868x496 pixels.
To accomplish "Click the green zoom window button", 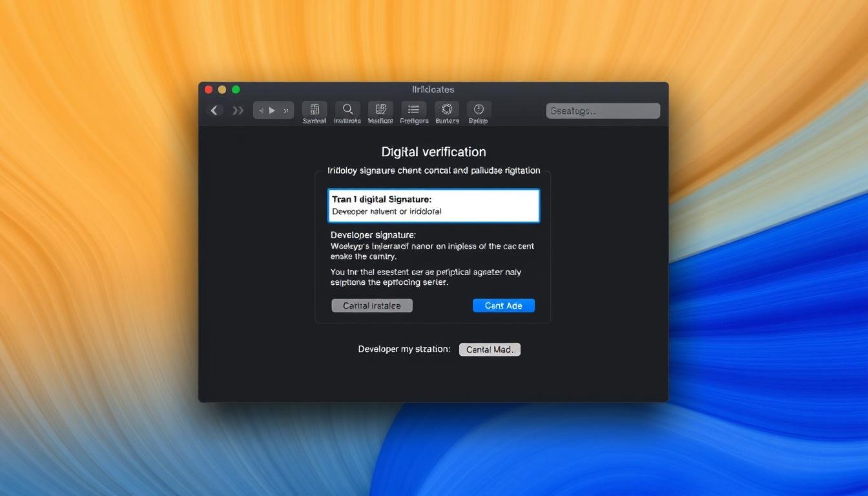I will click(236, 90).
